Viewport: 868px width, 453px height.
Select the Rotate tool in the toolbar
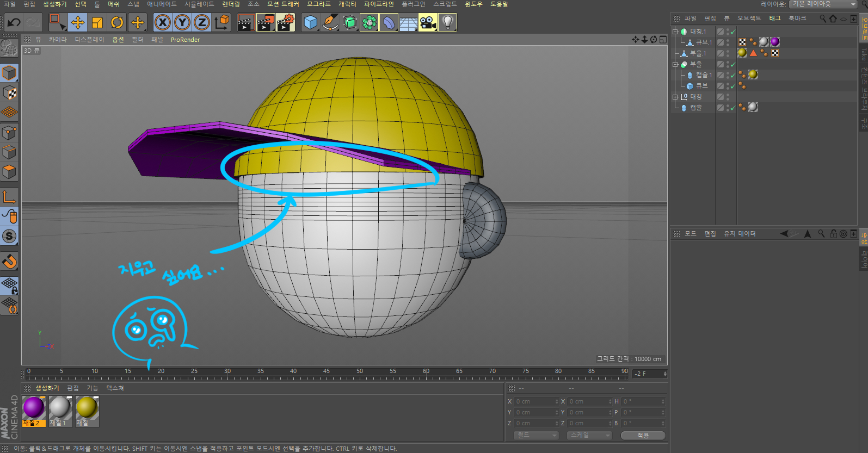117,23
